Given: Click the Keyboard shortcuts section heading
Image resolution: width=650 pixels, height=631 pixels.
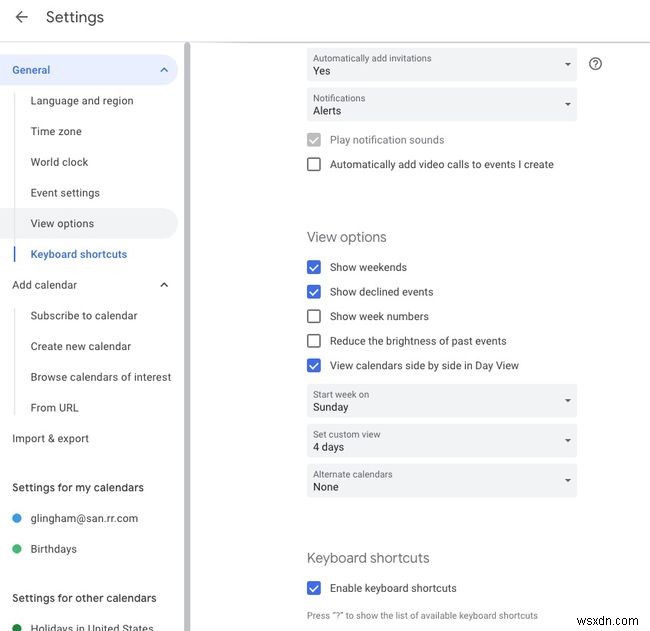Looking at the screenshot, I should coord(368,558).
